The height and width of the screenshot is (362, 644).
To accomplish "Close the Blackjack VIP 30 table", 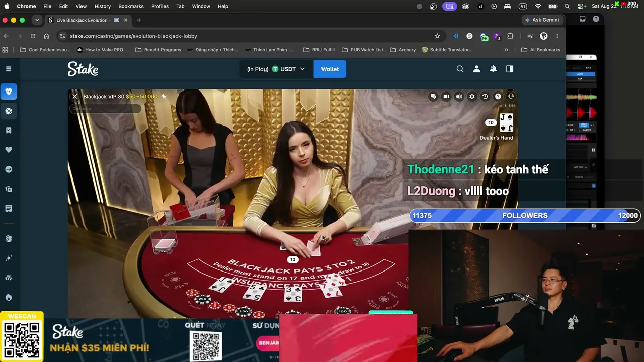I will tap(75, 97).
